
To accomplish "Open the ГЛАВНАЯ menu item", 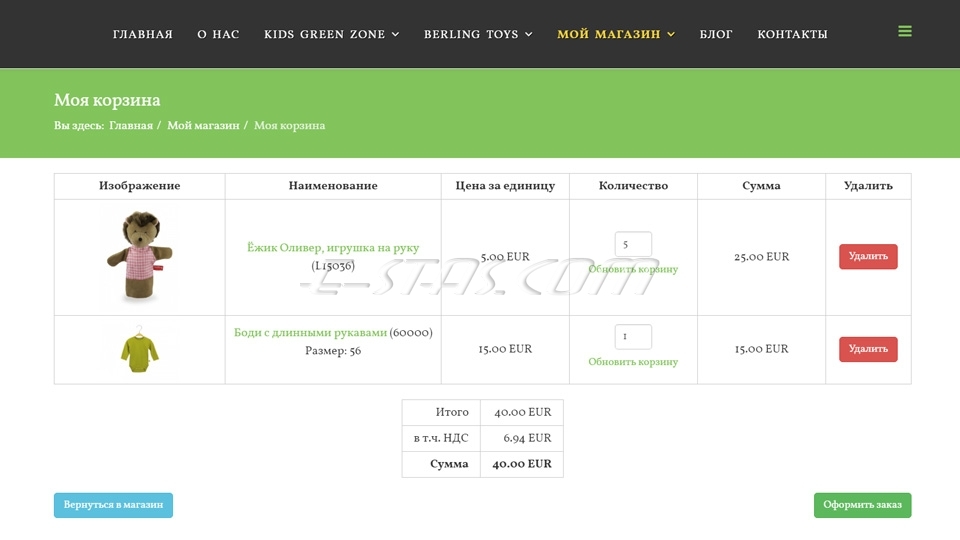I will pyautogui.click(x=143, y=34).
